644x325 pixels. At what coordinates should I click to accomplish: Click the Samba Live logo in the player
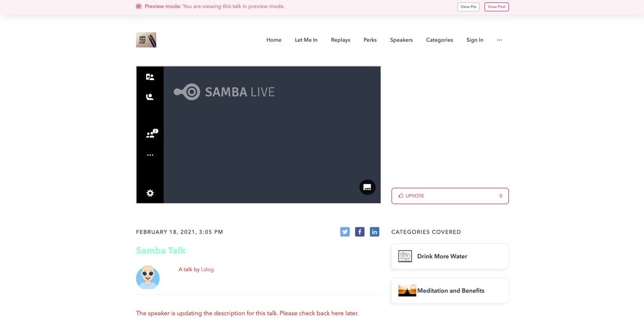click(x=224, y=92)
